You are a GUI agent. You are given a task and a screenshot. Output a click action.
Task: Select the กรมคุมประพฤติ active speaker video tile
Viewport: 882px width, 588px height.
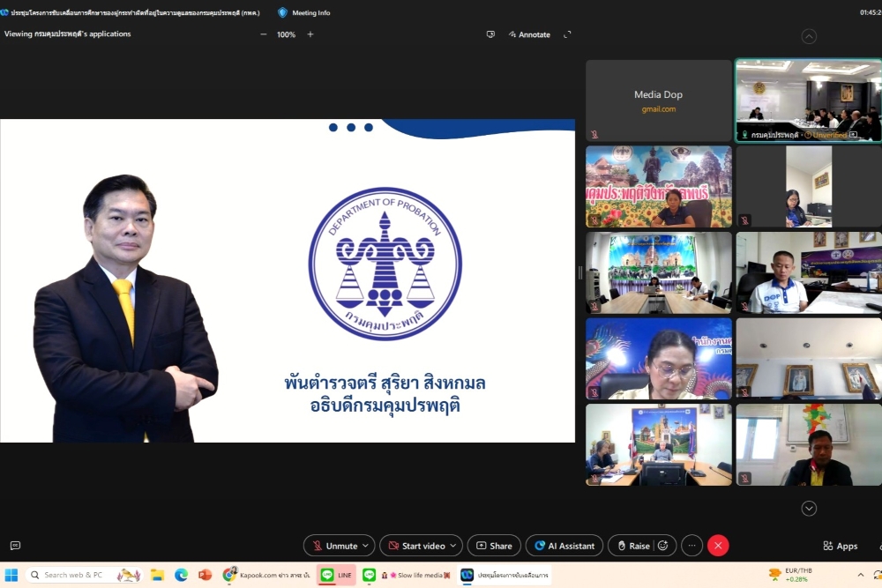[x=808, y=100]
